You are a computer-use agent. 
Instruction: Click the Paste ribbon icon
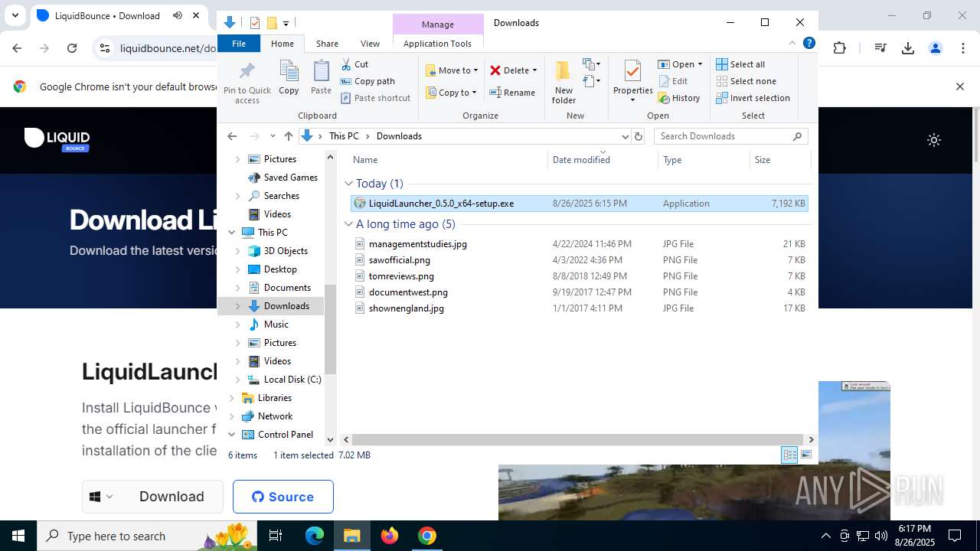point(321,77)
